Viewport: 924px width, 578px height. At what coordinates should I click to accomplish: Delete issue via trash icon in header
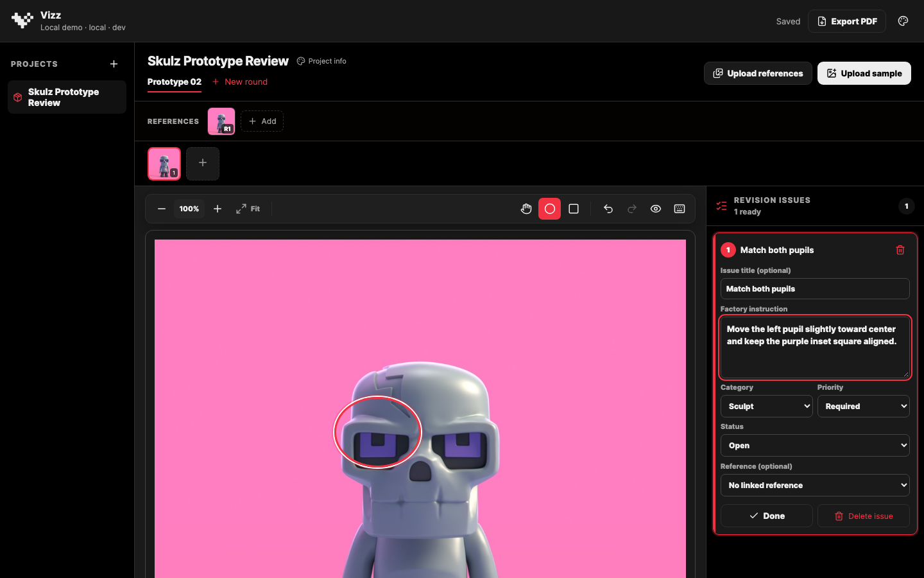pyautogui.click(x=900, y=250)
